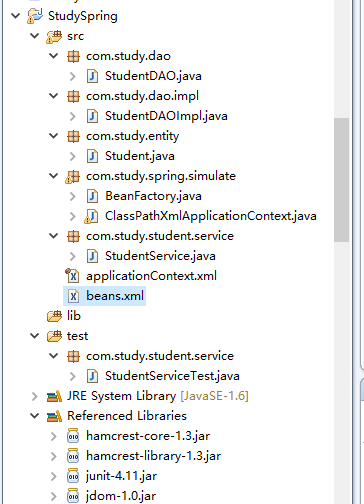This screenshot has width=364, height=504.
Task: Click the StudySpring project icon
Action: point(35,16)
